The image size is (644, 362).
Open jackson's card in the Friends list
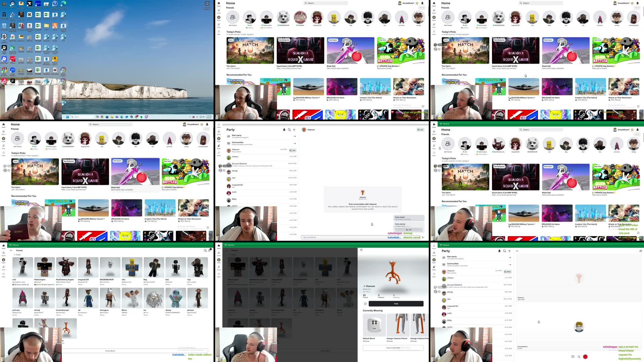[x=197, y=302]
